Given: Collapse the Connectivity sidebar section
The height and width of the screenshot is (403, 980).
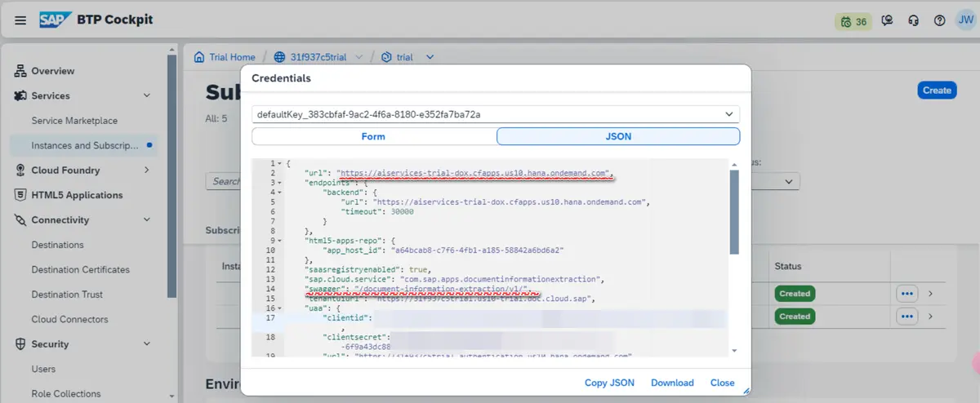Looking at the screenshot, I should (147, 220).
